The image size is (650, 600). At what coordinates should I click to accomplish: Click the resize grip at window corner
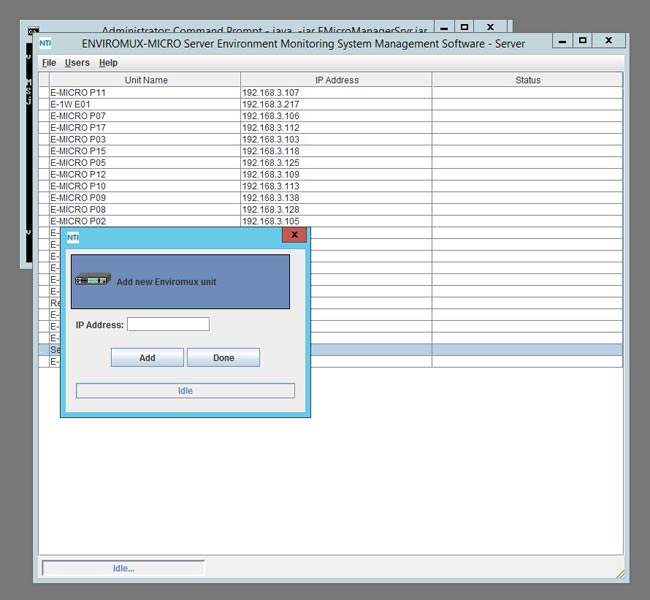[x=620, y=574]
